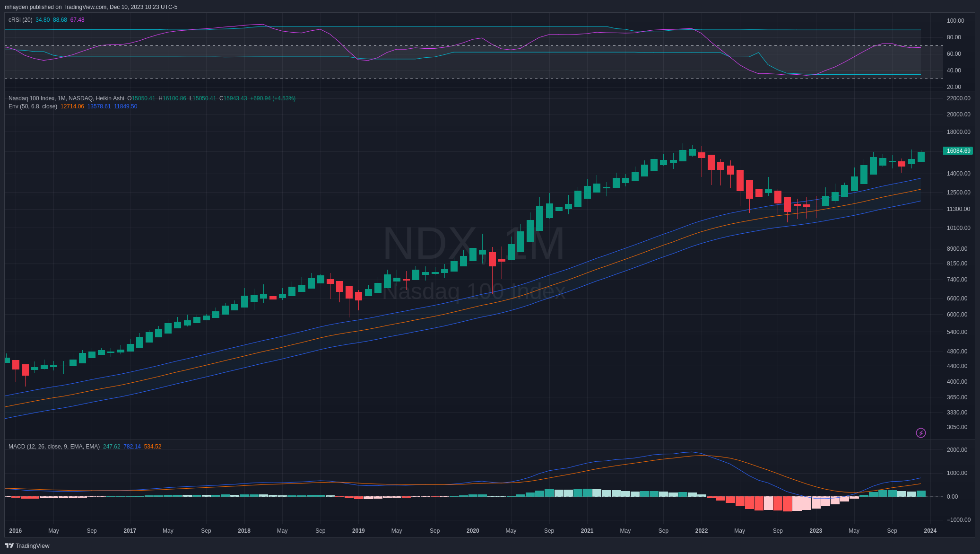Screen dimensions: 980x554
Task: Click the cRSI value 67.48
Action: (x=78, y=20)
